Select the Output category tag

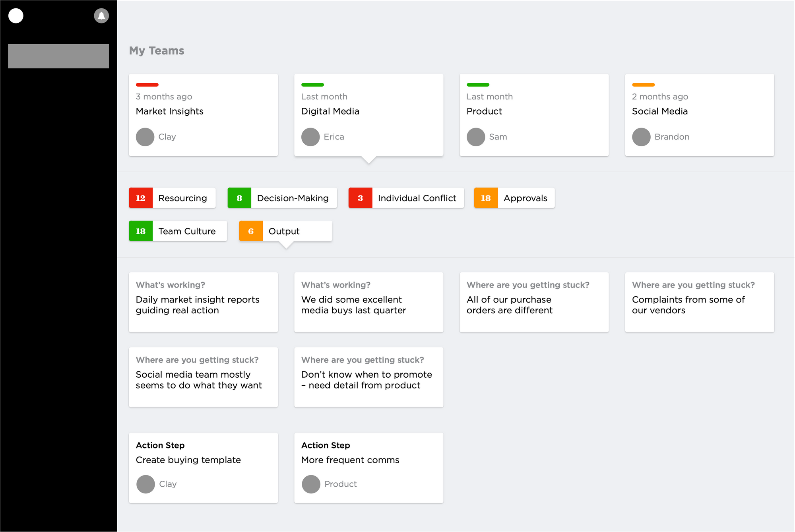coord(285,231)
